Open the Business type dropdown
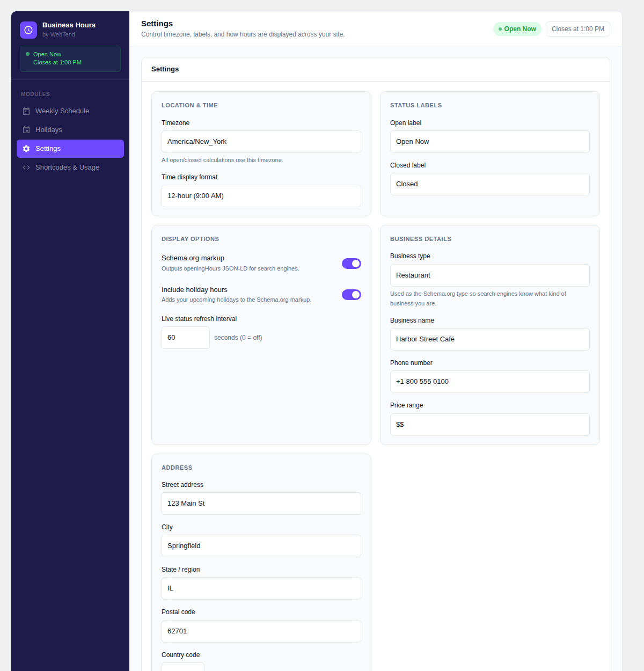Viewport: 644px width, 671px height. pyautogui.click(x=490, y=275)
